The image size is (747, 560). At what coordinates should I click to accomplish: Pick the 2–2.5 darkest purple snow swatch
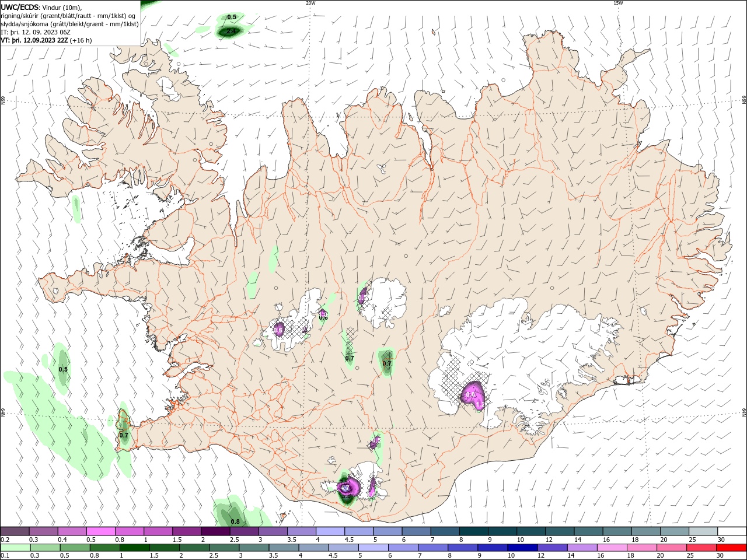pyautogui.click(x=215, y=531)
